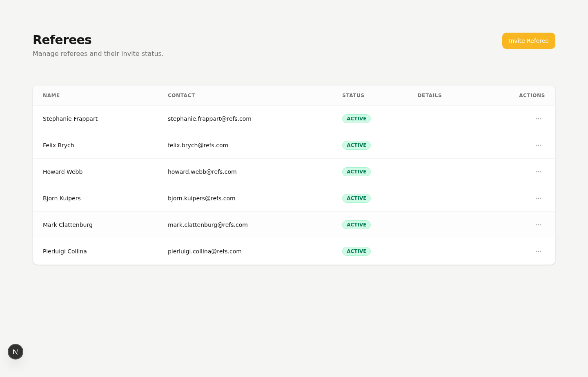Viewport: 588px width, 377px height.
Task: Open actions menu for Stephanie Frappart
Action: coord(538,119)
